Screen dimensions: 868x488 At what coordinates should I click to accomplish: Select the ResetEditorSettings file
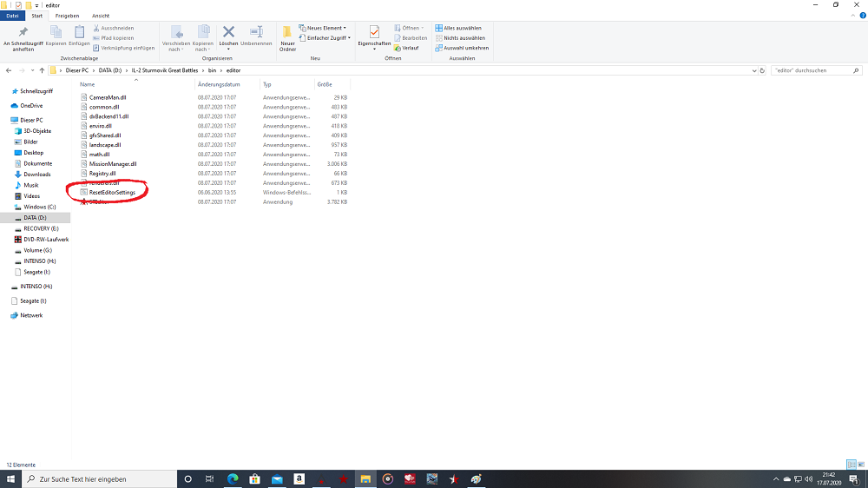pos(112,192)
